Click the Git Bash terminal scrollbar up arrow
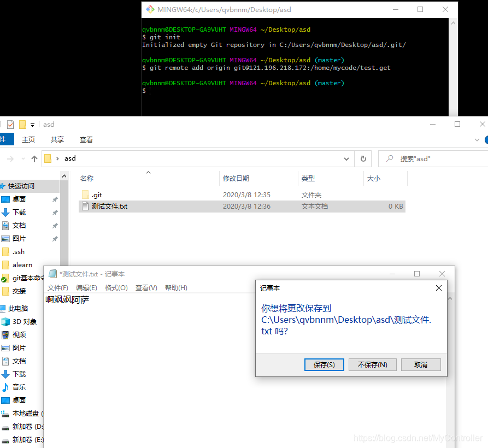488x448 pixels. pyautogui.click(x=453, y=23)
